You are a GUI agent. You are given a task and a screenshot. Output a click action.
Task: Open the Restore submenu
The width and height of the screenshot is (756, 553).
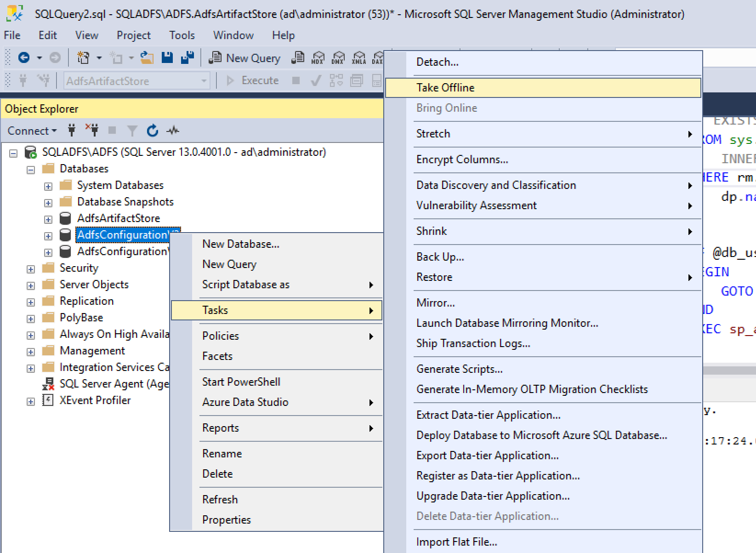[x=543, y=277]
